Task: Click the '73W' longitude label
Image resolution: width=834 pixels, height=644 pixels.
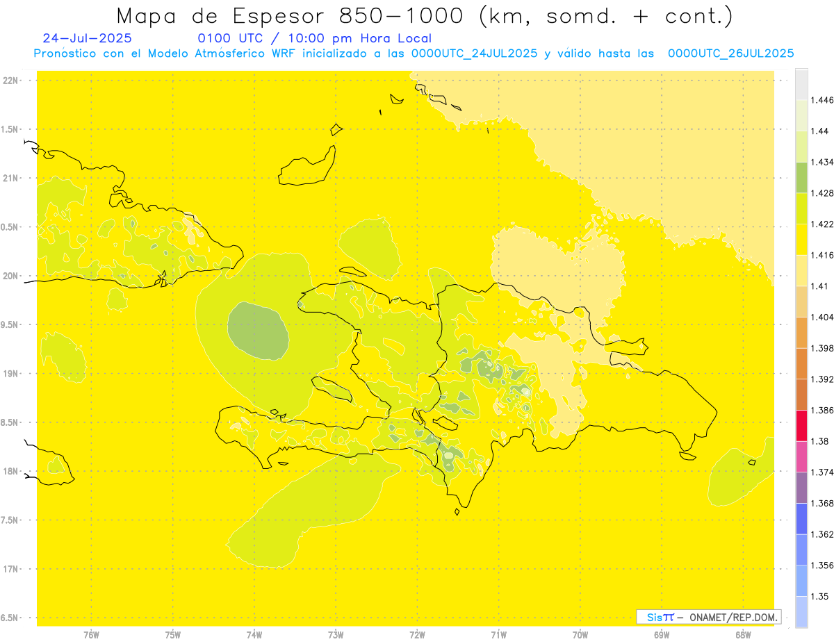Action: pyautogui.click(x=336, y=634)
